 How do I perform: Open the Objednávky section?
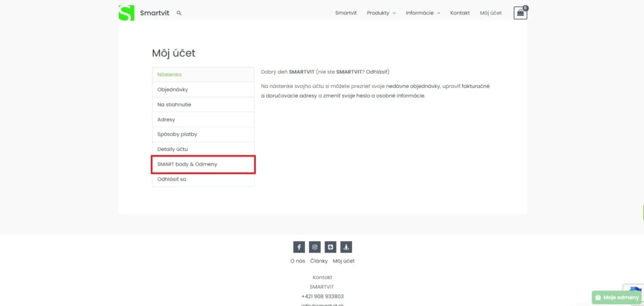pos(203,89)
